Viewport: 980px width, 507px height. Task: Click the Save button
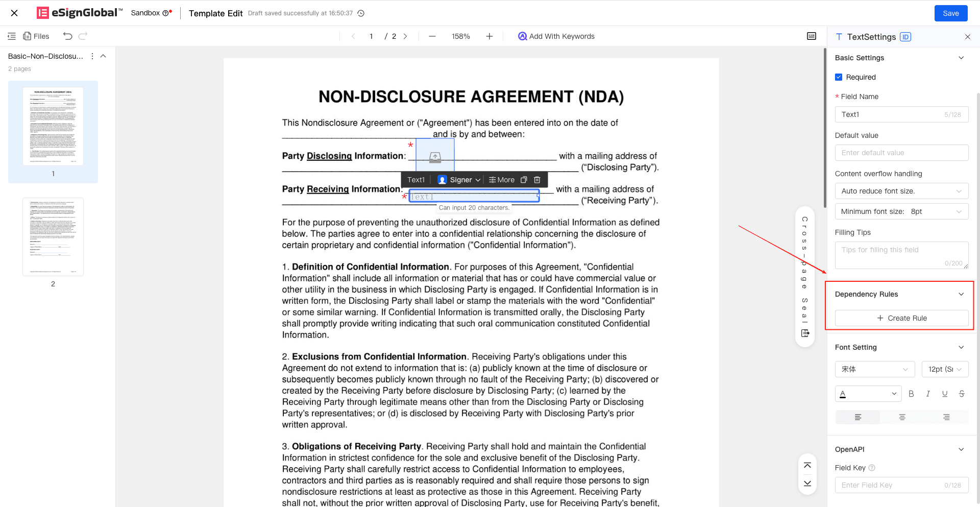tap(951, 13)
